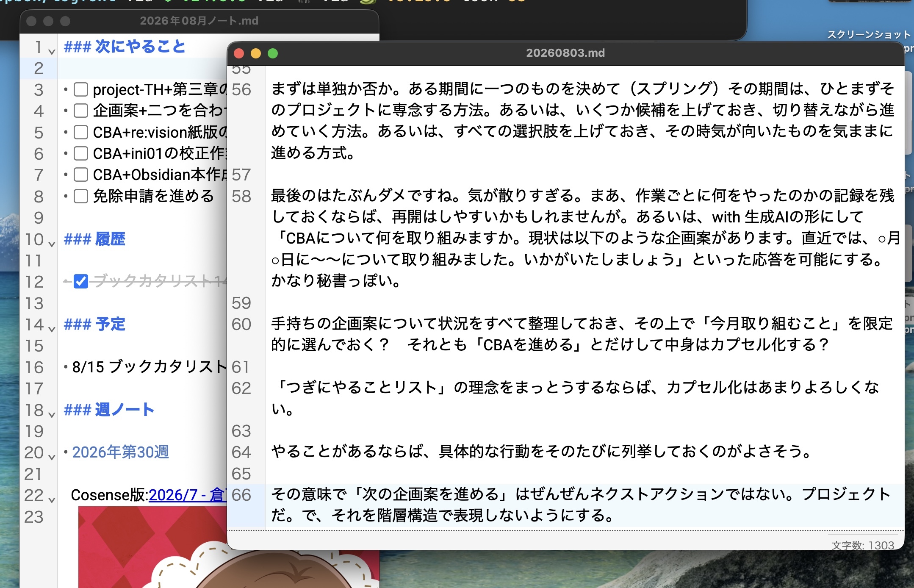This screenshot has height=588, width=914.
Task: Tick the 免除申請を進める checkbox
Action: click(x=80, y=196)
